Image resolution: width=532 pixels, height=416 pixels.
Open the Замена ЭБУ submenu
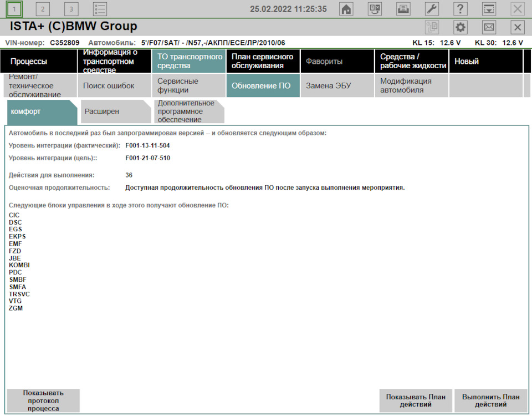337,85
